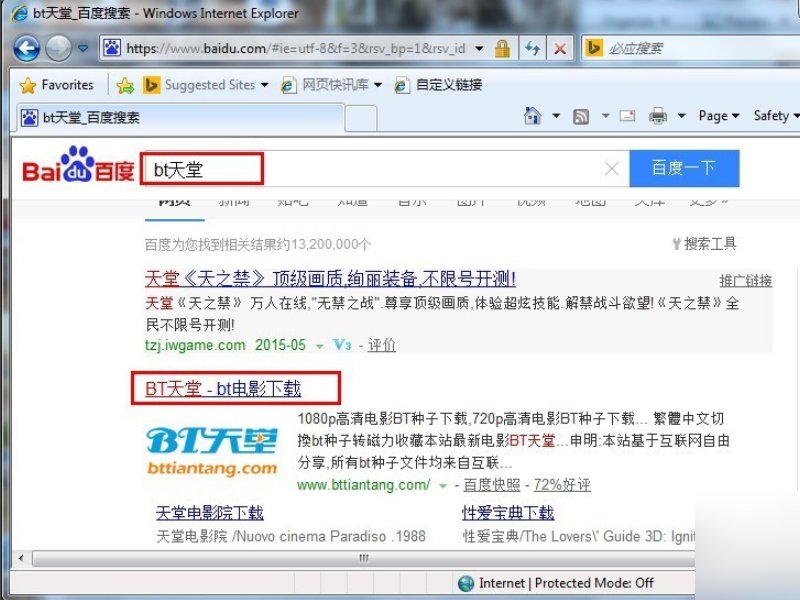Clear the search box with the X icon
The height and width of the screenshot is (600, 800).
click(611, 168)
